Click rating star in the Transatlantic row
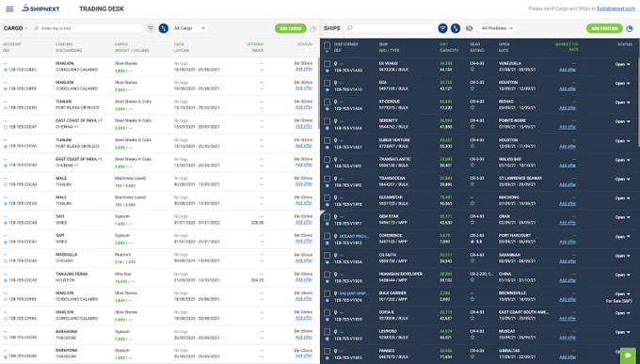Image resolution: width=640 pixels, height=364 pixels. point(472,166)
